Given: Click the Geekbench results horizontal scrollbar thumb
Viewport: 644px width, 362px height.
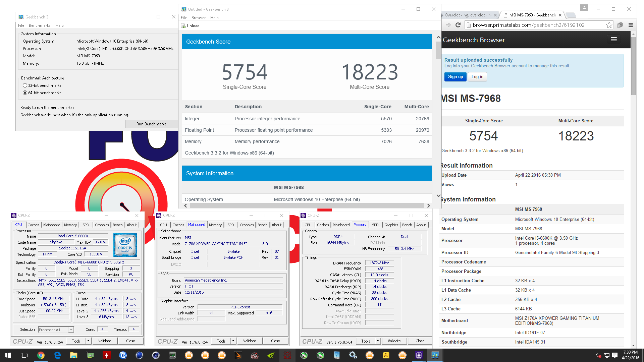Looking at the screenshot, I should [x=307, y=205].
